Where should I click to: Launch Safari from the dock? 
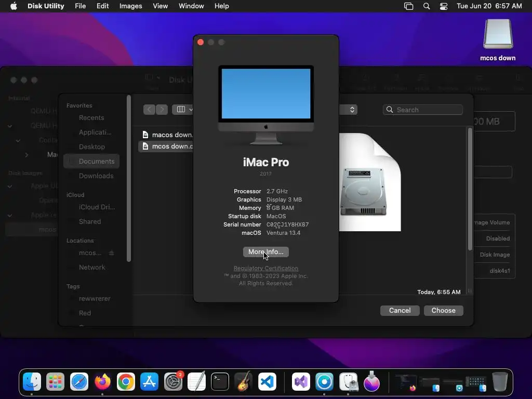pyautogui.click(x=79, y=382)
